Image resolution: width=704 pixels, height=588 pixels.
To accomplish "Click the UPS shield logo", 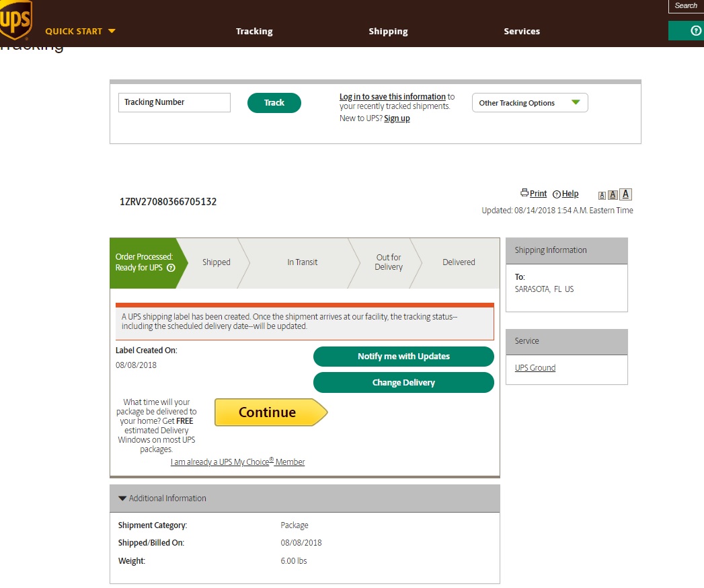I will click(15, 20).
